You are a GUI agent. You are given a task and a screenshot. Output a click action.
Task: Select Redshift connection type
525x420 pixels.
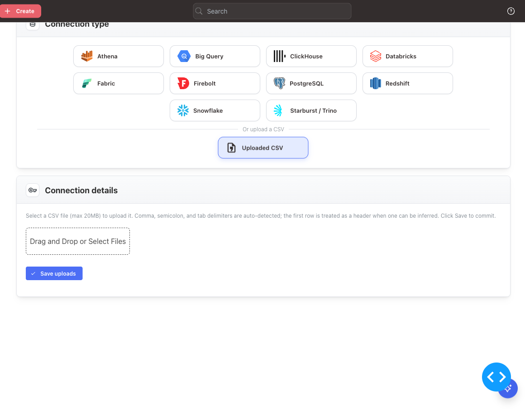click(408, 83)
